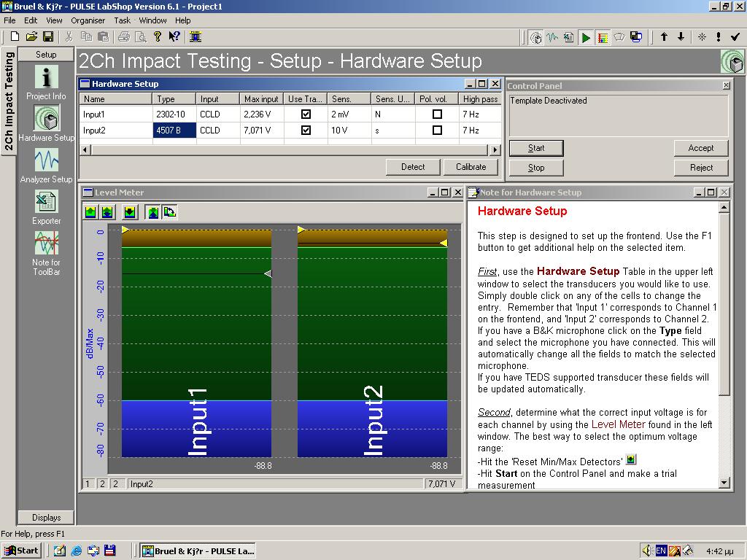Click Start in the Control Panel
This screenshot has width=747, height=560.
click(536, 148)
